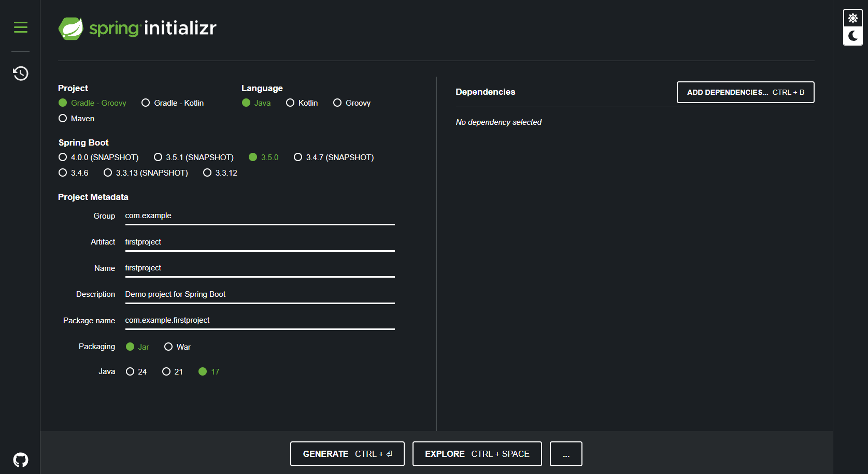Switch to dark theme moon icon
868x474 pixels.
pyautogui.click(x=852, y=36)
